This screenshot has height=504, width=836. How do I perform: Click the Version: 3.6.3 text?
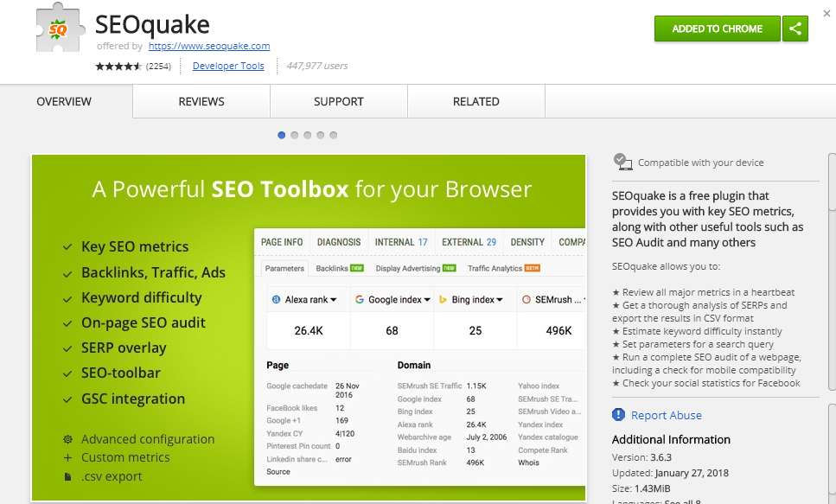(642, 457)
